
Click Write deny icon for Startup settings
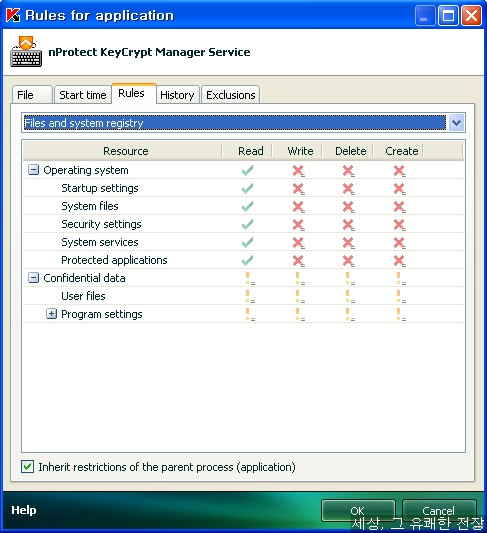(298, 188)
